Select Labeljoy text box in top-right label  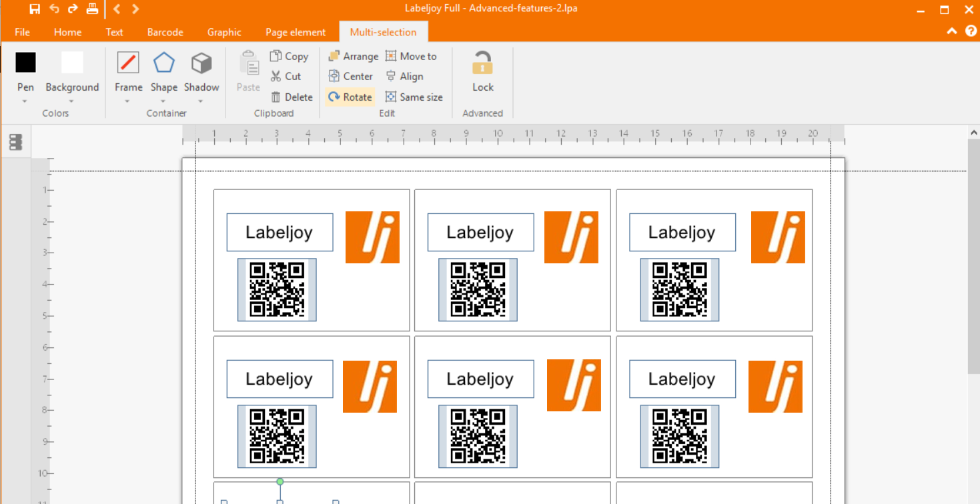682,232
